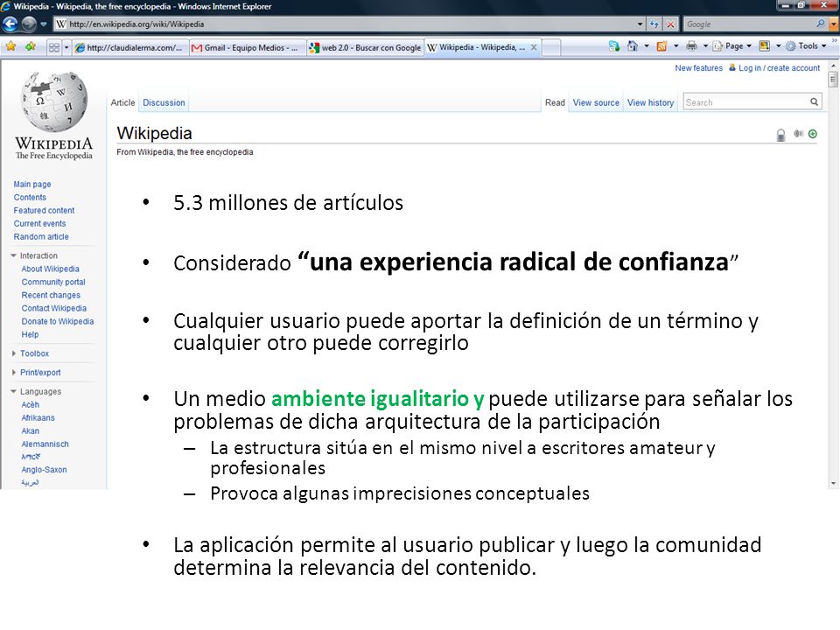Open Featured content link
This screenshot has height=630, width=840.
pos(44,211)
